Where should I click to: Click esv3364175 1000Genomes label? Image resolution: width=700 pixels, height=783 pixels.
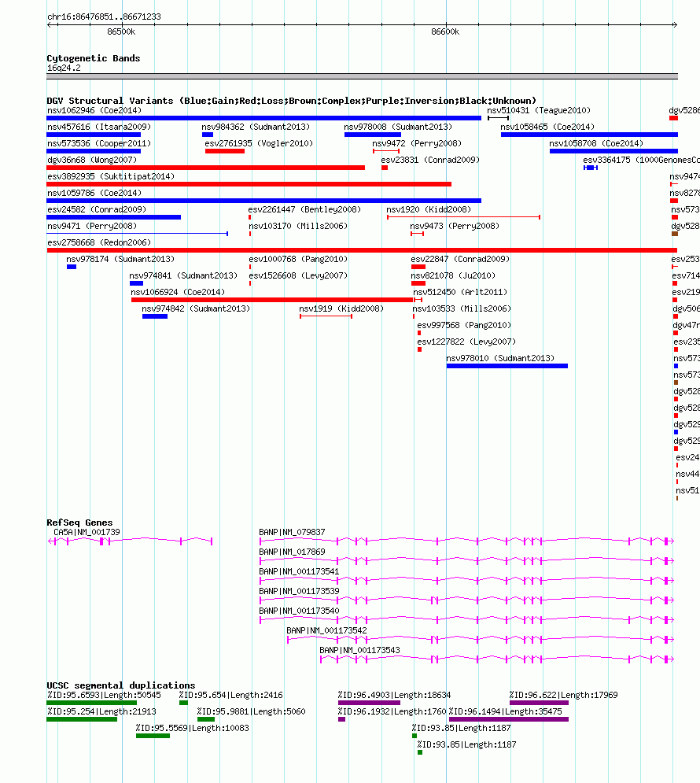tap(641, 160)
